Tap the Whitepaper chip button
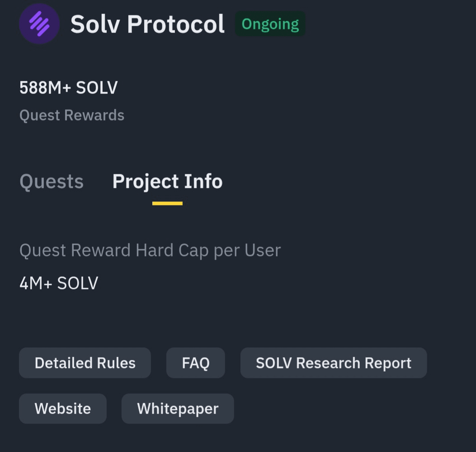 pos(178,408)
